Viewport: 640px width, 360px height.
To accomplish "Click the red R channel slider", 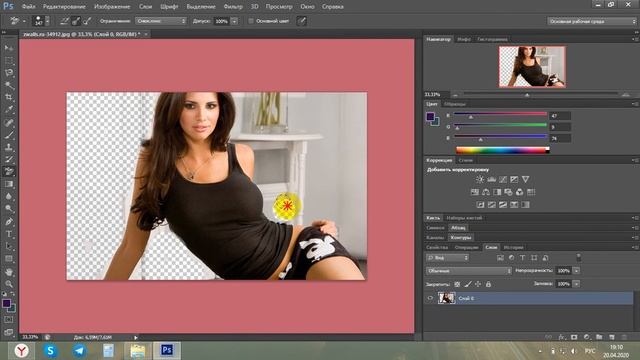I will click(500, 115).
